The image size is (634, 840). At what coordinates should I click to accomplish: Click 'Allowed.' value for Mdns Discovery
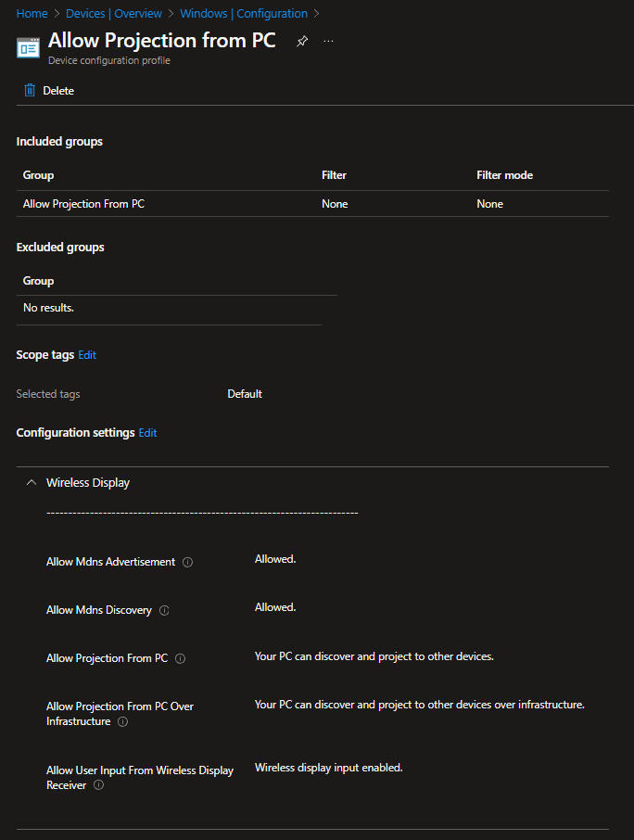click(x=275, y=607)
